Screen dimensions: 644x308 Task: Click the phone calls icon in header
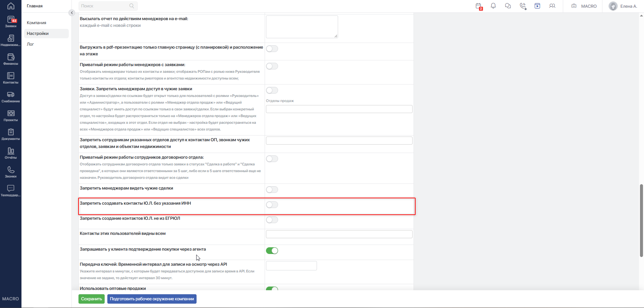point(523,6)
